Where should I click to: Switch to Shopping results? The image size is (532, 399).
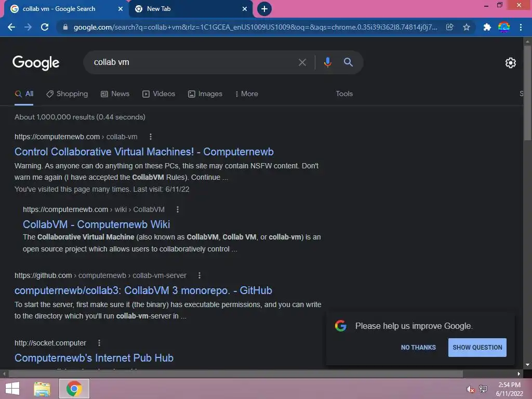point(67,94)
